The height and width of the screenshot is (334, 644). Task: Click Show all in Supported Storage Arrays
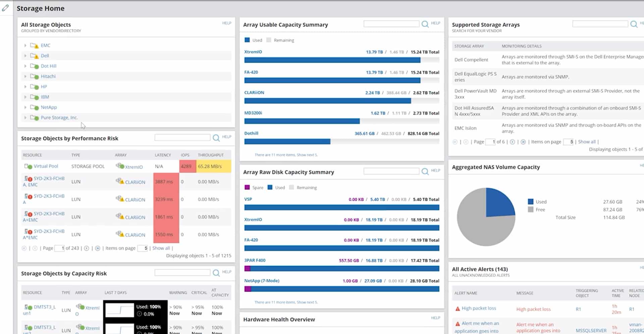[x=587, y=142]
